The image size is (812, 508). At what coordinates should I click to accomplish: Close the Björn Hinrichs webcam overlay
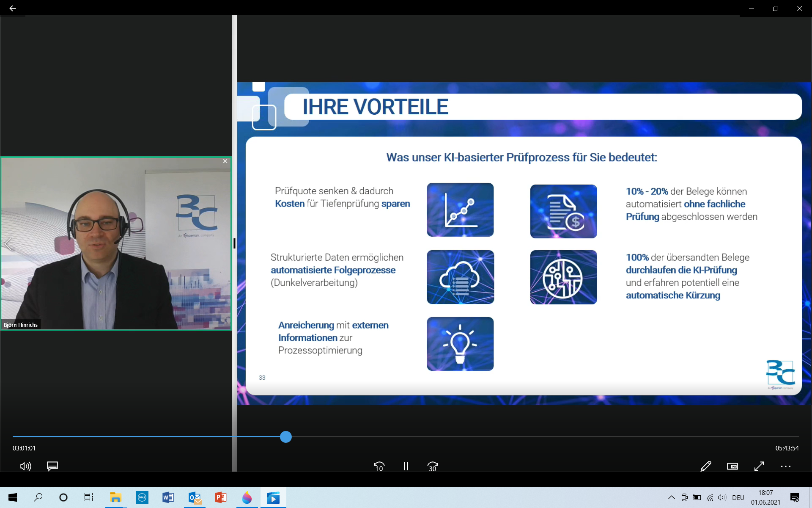click(225, 161)
